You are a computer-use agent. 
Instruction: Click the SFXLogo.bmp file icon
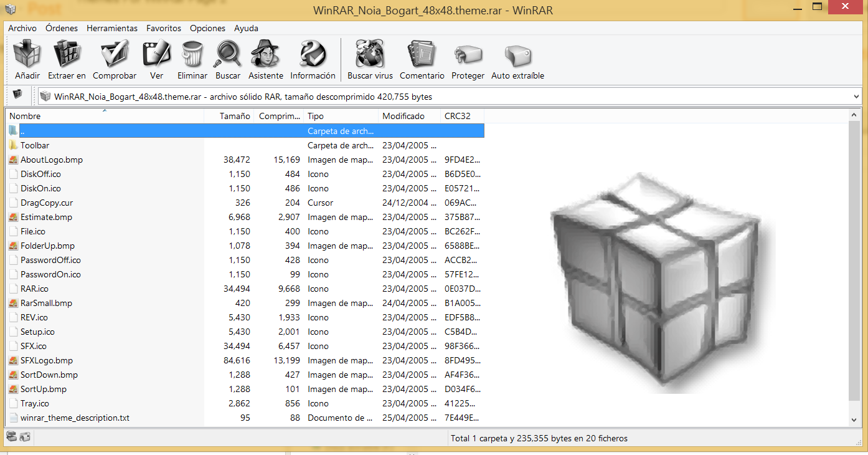[14, 360]
